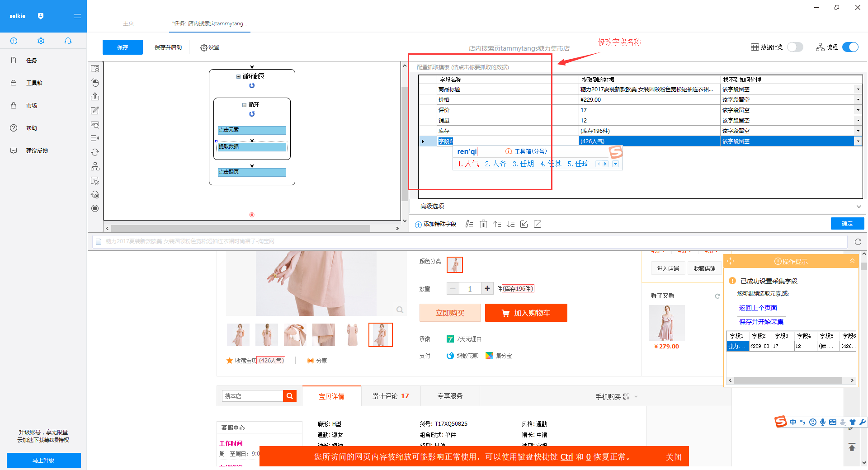The image size is (868, 470).
Task: Open dropdown for 库存 not-found handling
Action: tap(858, 131)
